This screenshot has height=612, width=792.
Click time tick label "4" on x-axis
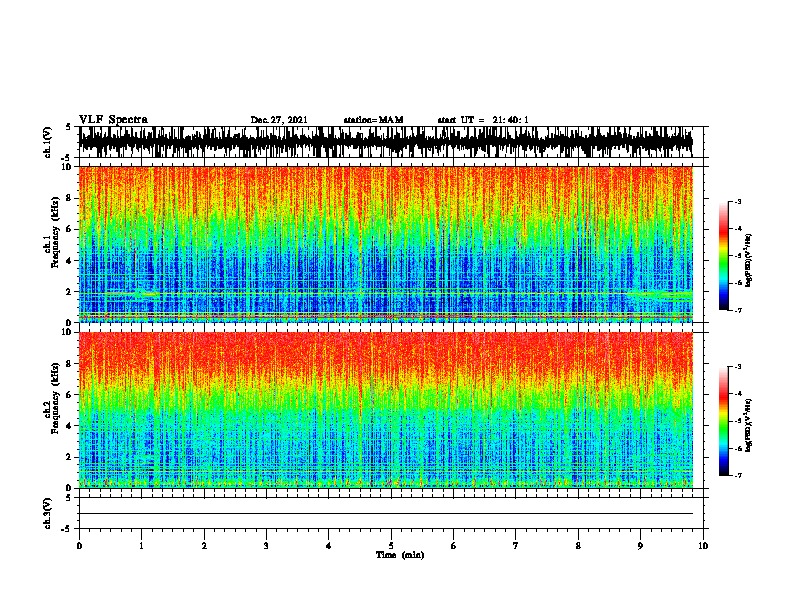tap(329, 546)
